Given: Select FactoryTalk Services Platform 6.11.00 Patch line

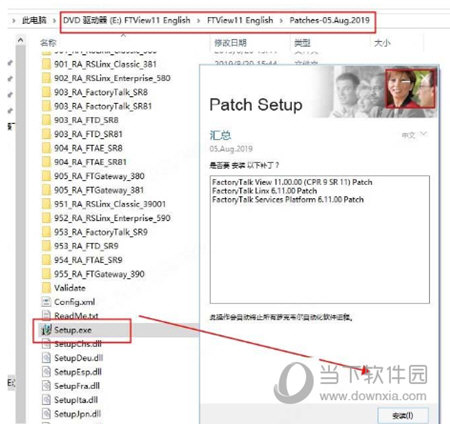Looking at the screenshot, I should (x=288, y=199).
